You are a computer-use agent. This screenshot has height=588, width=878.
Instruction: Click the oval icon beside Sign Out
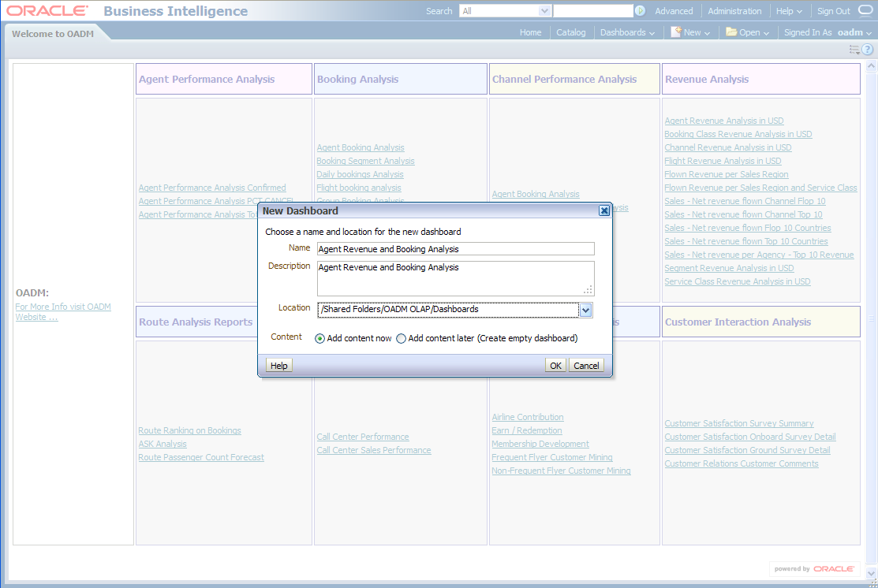pyautogui.click(x=865, y=11)
